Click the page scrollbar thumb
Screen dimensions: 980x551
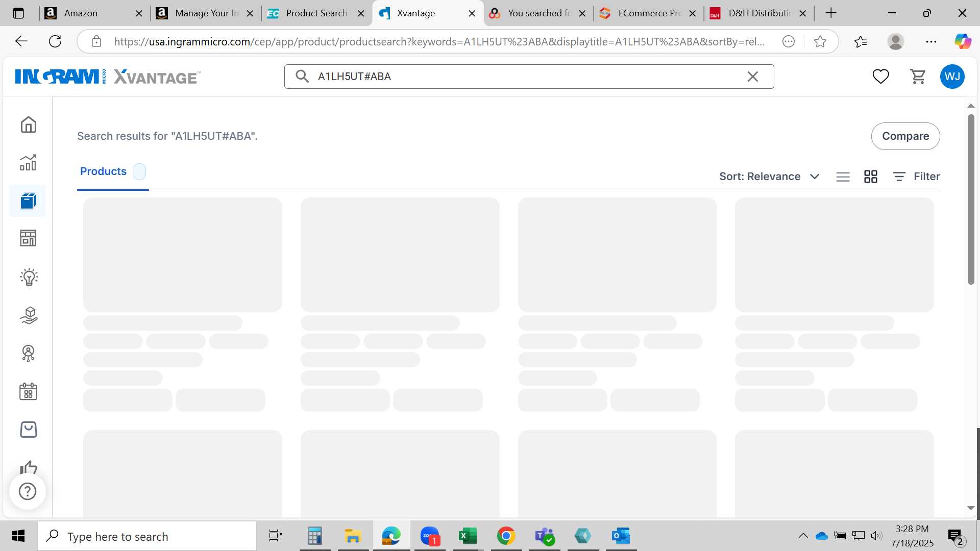[971, 200]
